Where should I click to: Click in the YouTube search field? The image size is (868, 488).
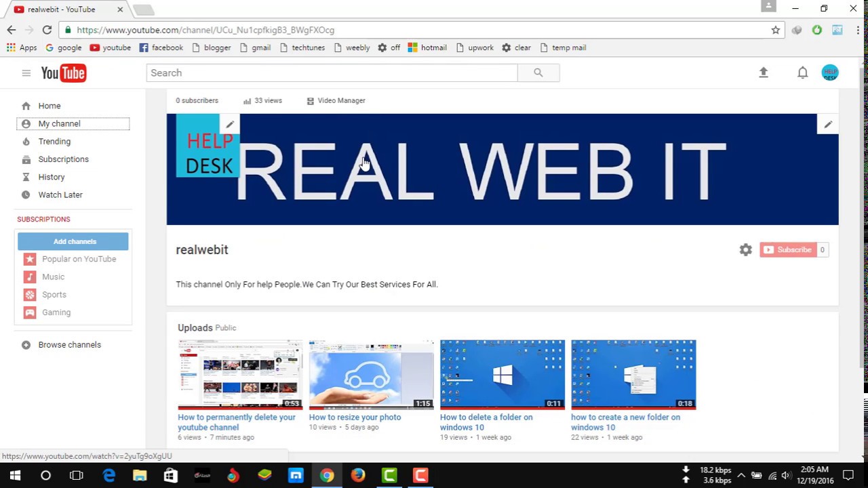coord(332,73)
